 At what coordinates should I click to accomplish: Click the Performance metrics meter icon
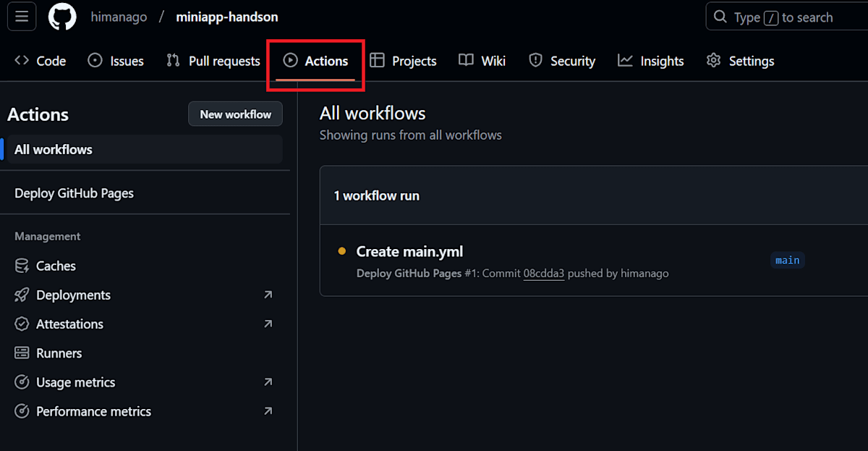point(22,411)
